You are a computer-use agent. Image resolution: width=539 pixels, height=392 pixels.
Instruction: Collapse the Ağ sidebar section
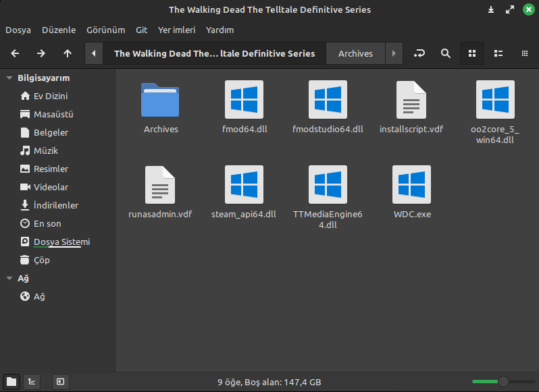tap(9, 278)
